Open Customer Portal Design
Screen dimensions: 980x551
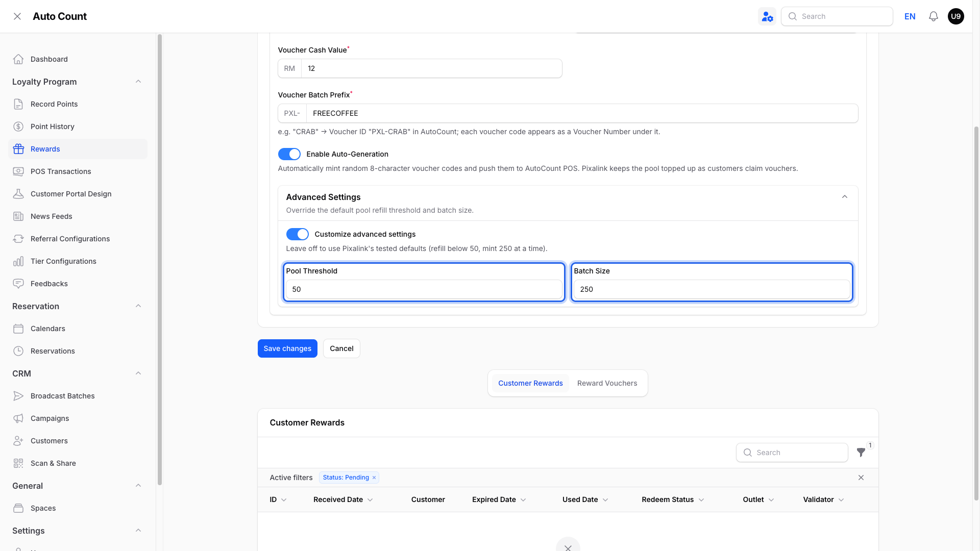pyautogui.click(x=78, y=194)
